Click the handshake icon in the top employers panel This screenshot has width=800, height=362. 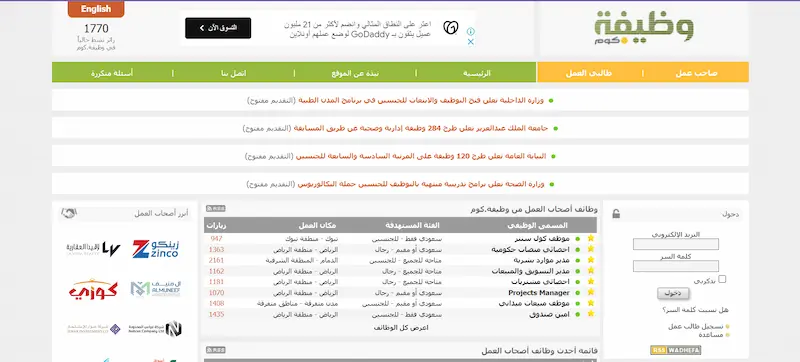point(69,213)
